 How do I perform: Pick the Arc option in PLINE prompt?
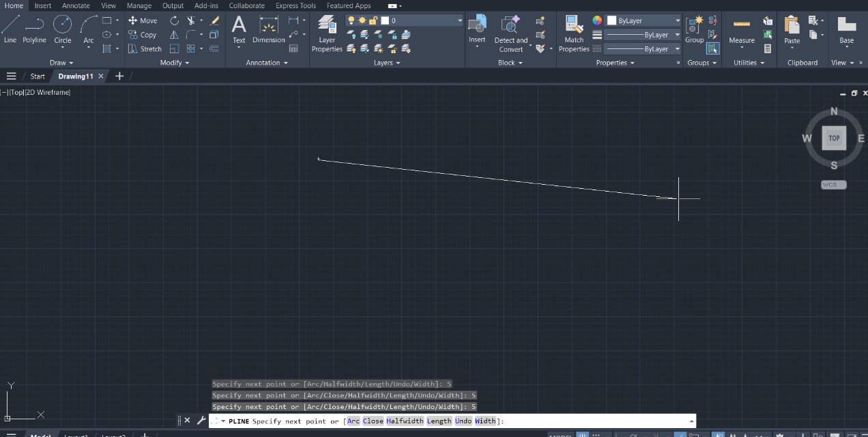[x=353, y=421]
